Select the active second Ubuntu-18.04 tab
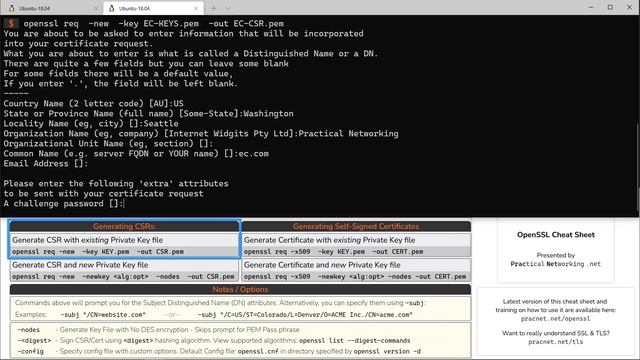Viewport: 640px width, 360px height. 153,8
